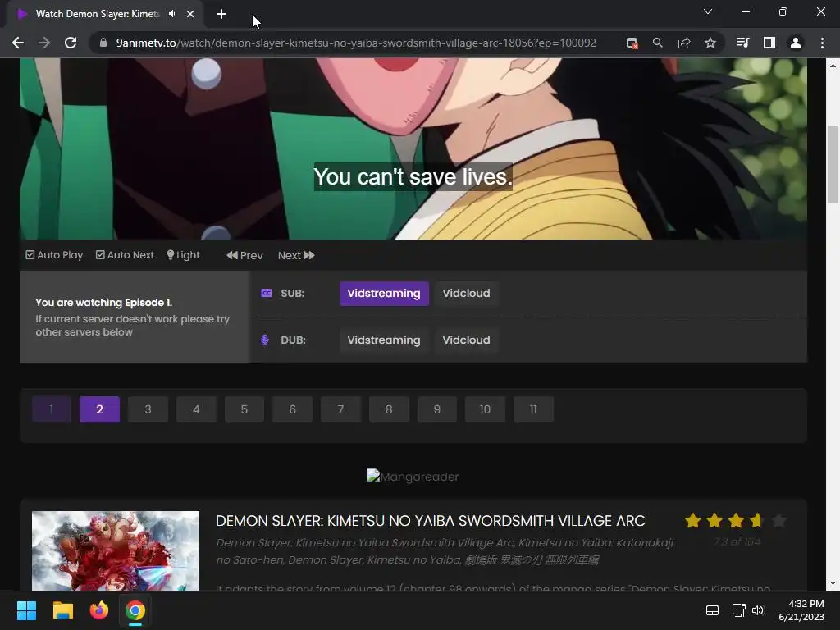Image resolution: width=840 pixels, height=630 pixels.
Task: Open episode 2
Action: (99, 410)
